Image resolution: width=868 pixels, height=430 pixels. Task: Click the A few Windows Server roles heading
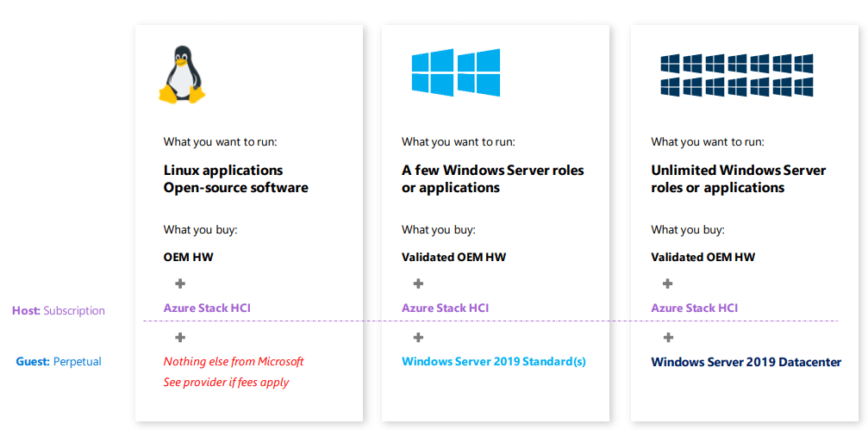coord(492,178)
